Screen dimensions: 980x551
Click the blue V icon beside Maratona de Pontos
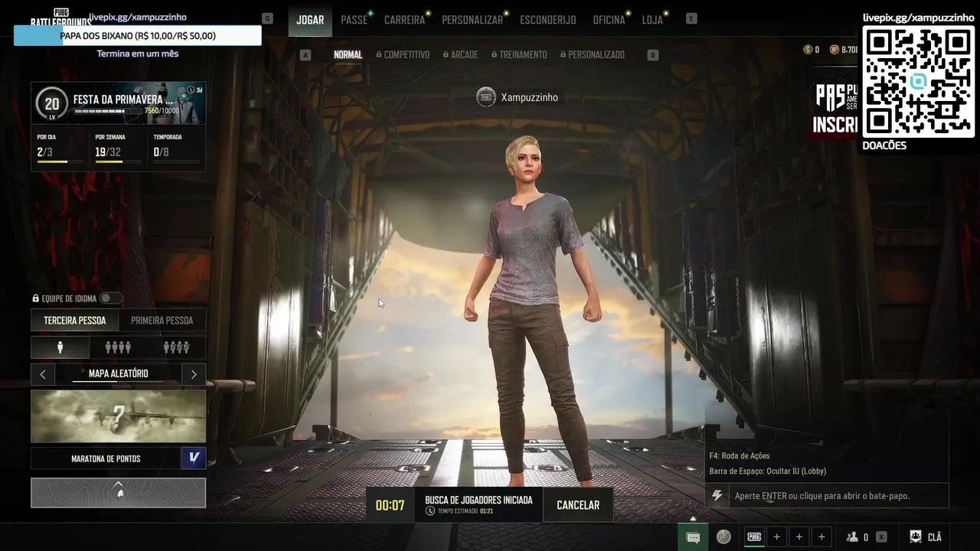coord(194,458)
